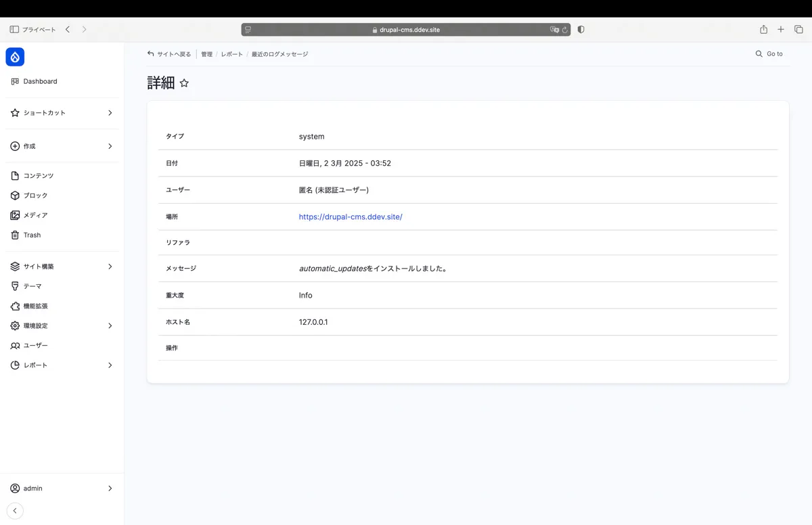812x525 pixels.
Task: Click the host name value 127.0.0.1
Action: coord(313,322)
